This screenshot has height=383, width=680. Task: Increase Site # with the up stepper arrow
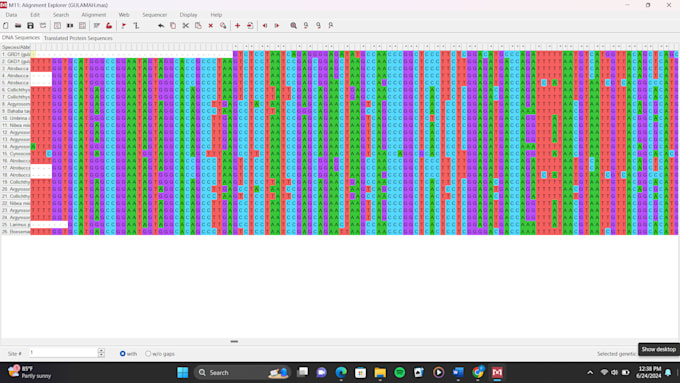[x=101, y=350]
